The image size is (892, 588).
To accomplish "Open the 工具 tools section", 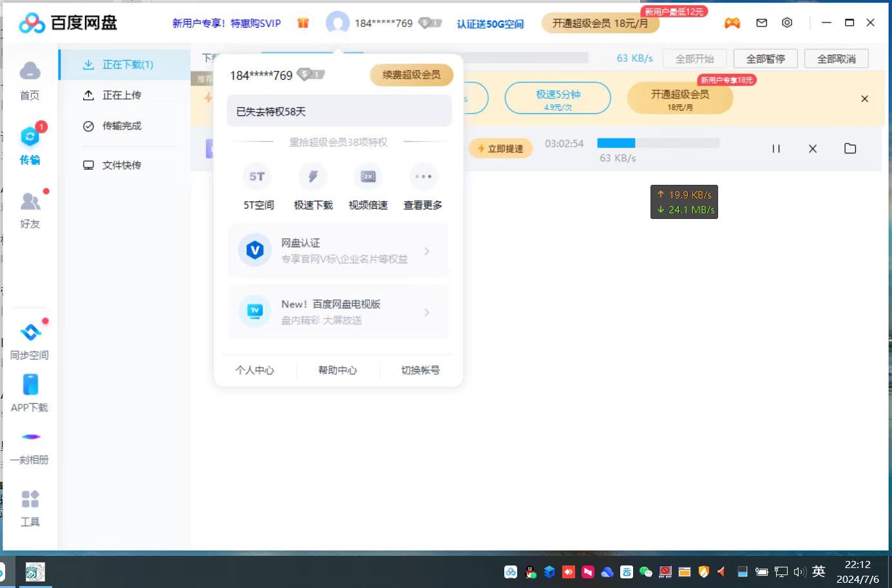I will tap(30, 508).
